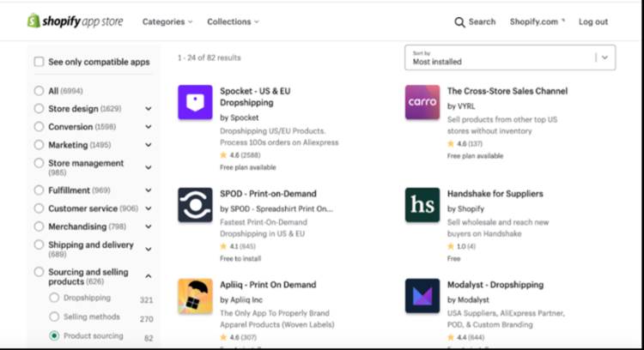Image resolution: width=644 pixels, height=350 pixels.
Task: Go to Shopify.com link
Action: click(538, 21)
